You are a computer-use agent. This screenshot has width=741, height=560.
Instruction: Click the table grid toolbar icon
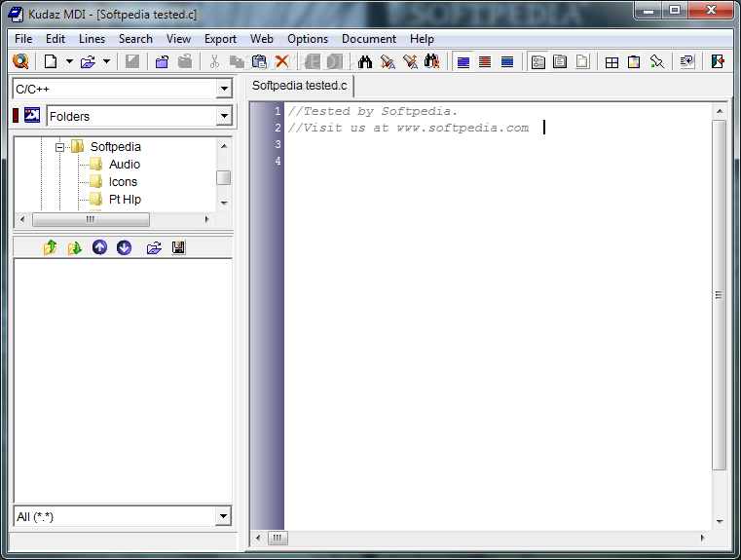[x=612, y=62]
